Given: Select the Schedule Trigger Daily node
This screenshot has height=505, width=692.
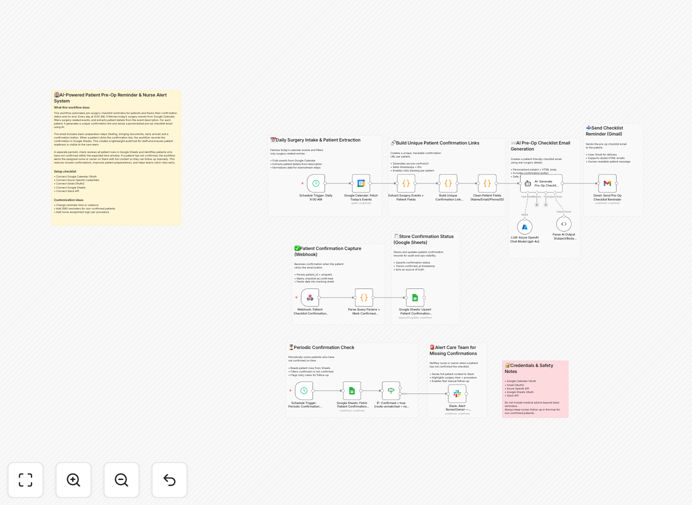Looking at the screenshot, I should [316, 183].
